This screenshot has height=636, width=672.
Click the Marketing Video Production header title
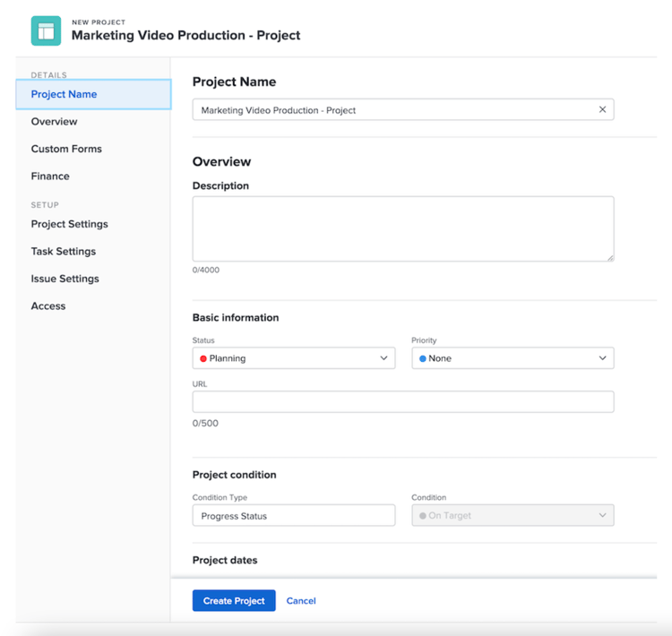tap(186, 35)
